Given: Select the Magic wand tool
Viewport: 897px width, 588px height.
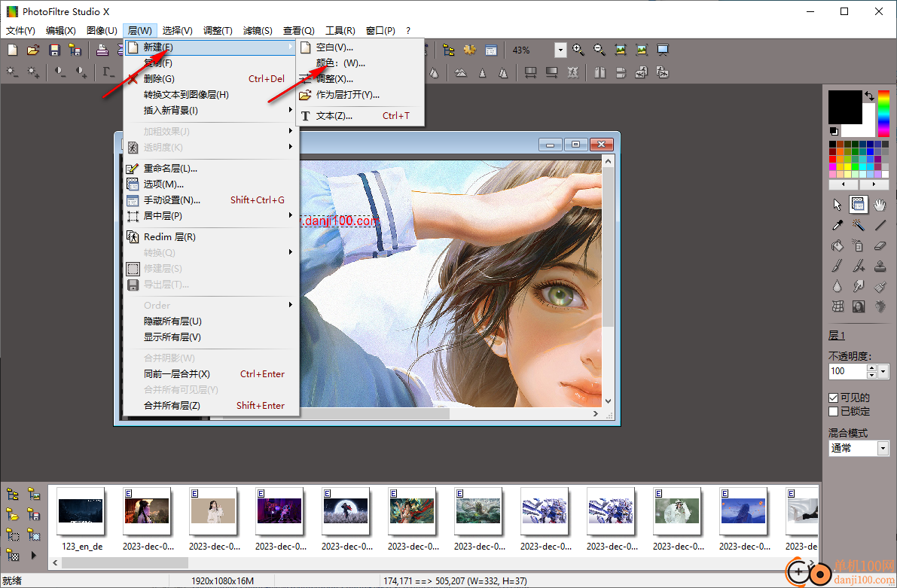Looking at the screenshot, I should (858, 225).
